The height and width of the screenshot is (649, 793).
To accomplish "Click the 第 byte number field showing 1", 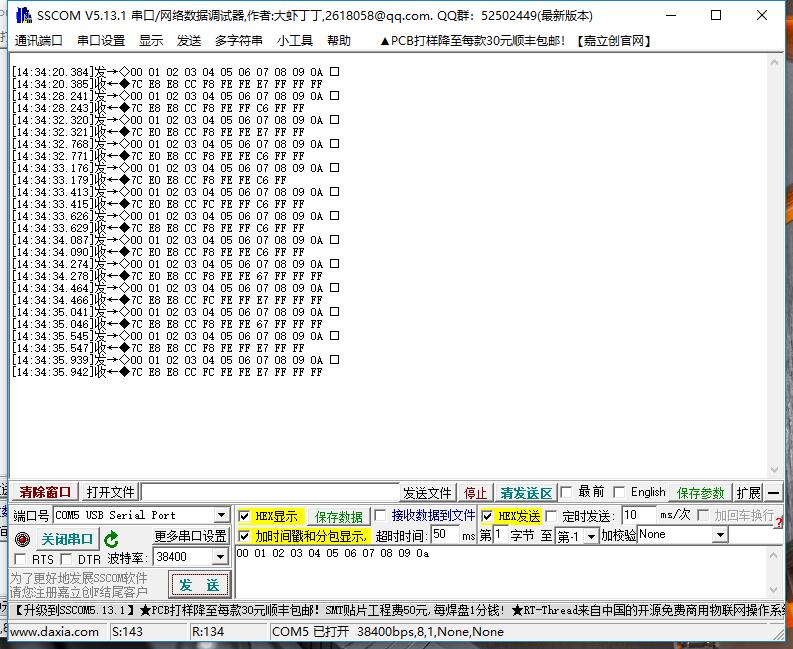I will point(500,534).
